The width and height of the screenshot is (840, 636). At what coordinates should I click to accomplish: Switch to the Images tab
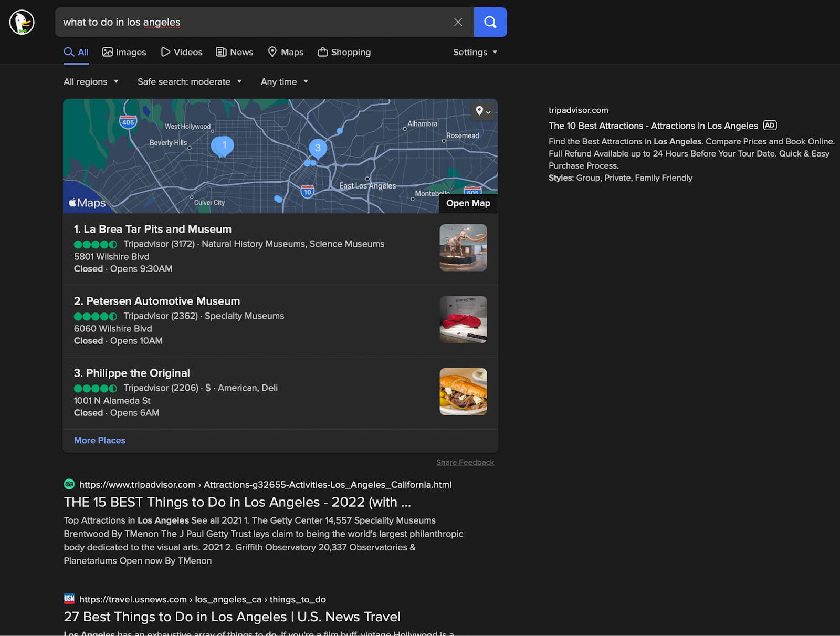coord(124,52)
